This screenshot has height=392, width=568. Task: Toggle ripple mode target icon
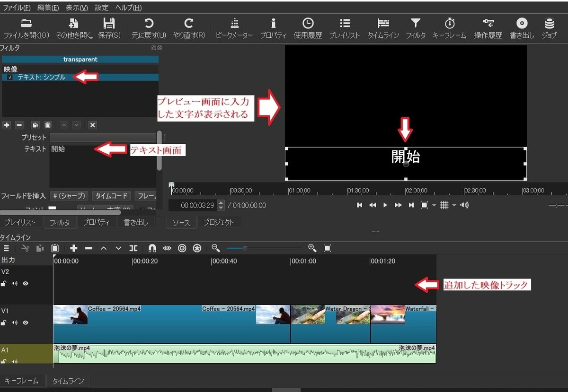click(182, 248)
